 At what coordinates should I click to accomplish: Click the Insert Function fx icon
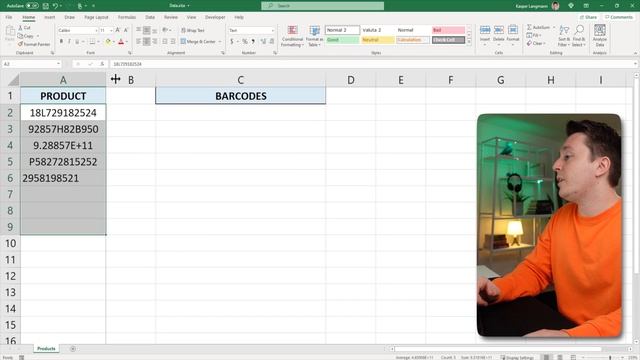(102, 64)
